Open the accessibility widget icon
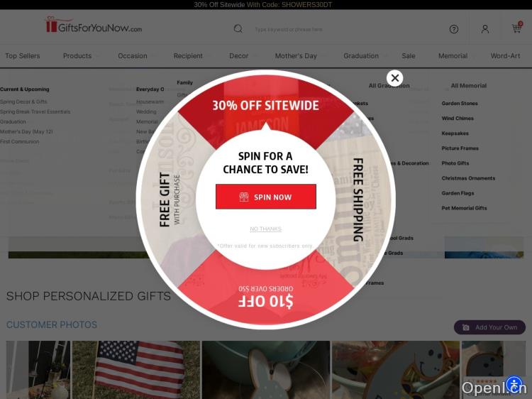 pos(514,385)
